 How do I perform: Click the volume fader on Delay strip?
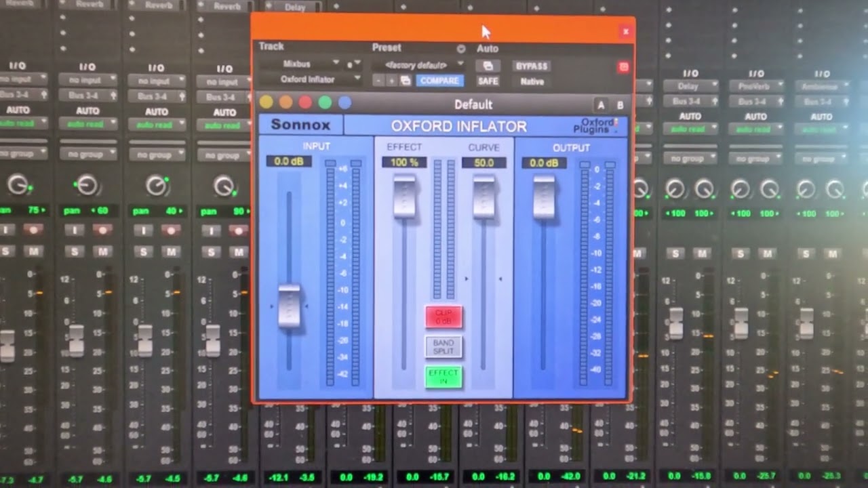[x=675, y=323]
